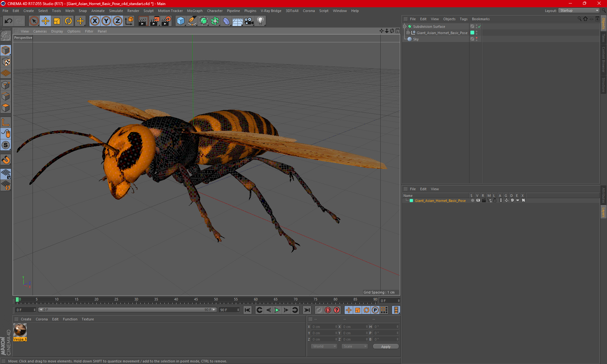
Task: Click search icon in Object Manager
Action: point(579,19)
